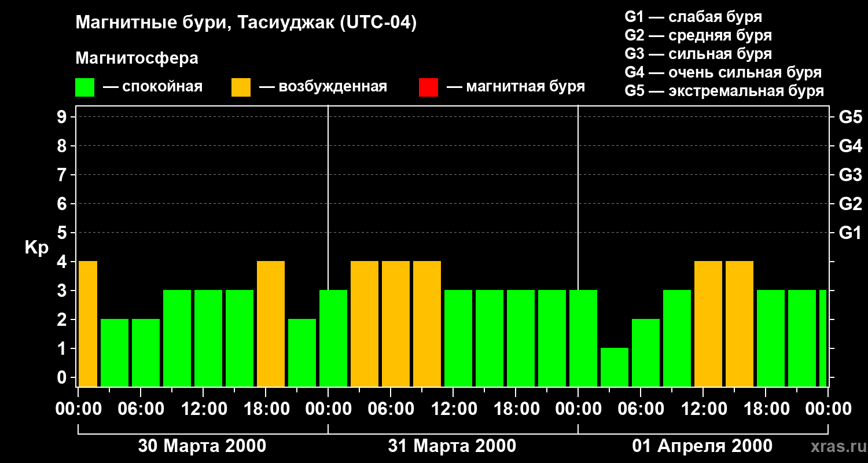Image resolution: width=868 pixels, height=463 pixels.
Task: Click the green 'спокойная' legend swatch
Action: (84, 87)
